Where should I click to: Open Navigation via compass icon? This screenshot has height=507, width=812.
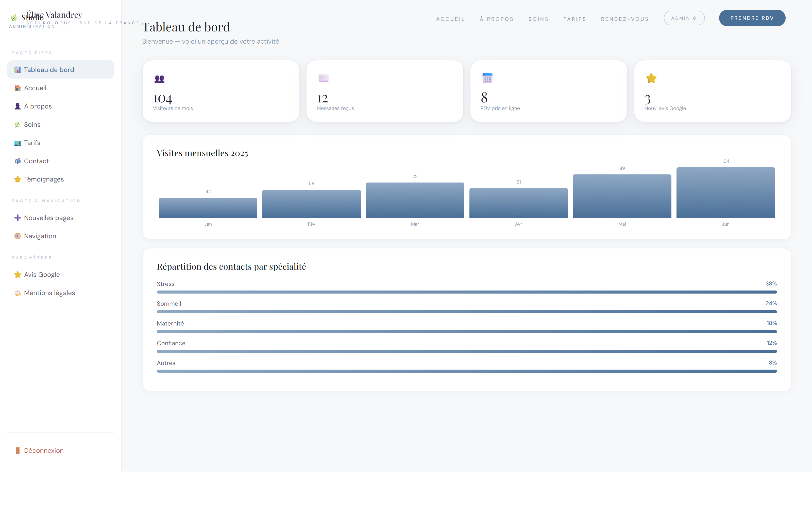pos(18,236)
